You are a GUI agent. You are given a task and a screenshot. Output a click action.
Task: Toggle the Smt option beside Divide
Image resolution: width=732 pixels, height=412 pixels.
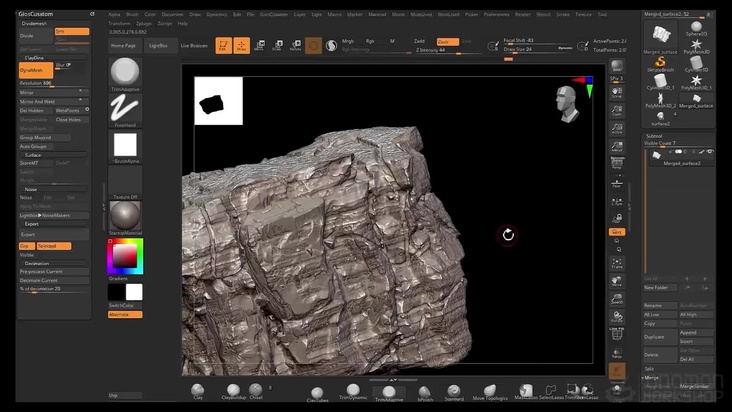[72, 31]
